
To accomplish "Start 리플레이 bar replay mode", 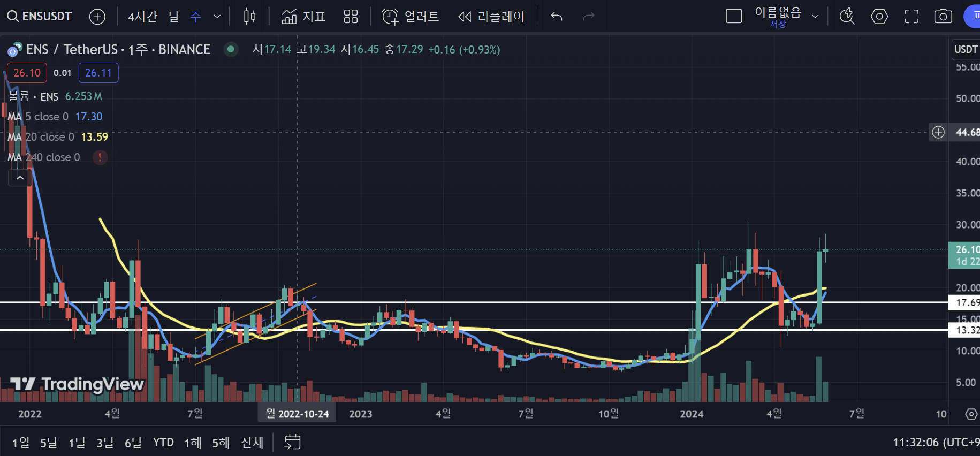I will [x=491, y=17].
